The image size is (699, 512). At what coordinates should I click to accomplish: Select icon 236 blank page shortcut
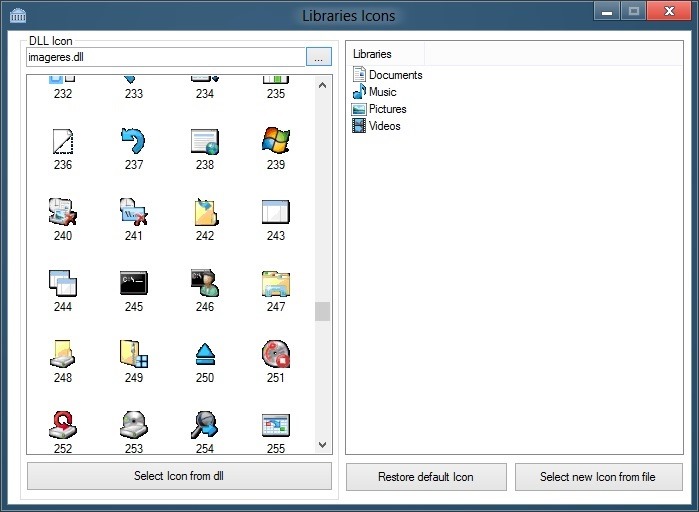click(63, 141)
